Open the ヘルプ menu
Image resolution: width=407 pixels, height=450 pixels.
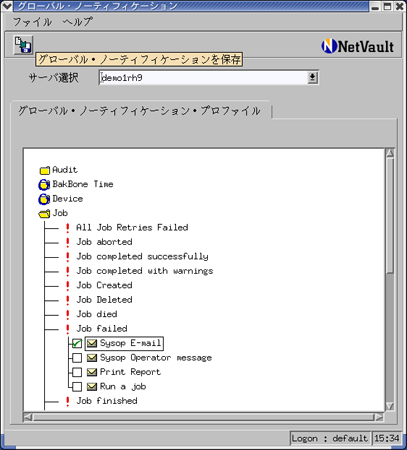pos(78,22)
